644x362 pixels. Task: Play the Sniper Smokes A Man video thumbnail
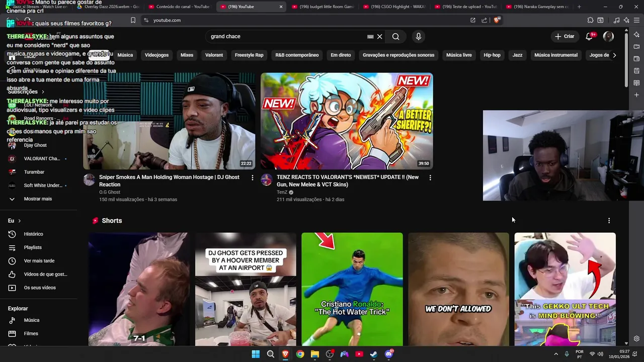coord(169,121)
